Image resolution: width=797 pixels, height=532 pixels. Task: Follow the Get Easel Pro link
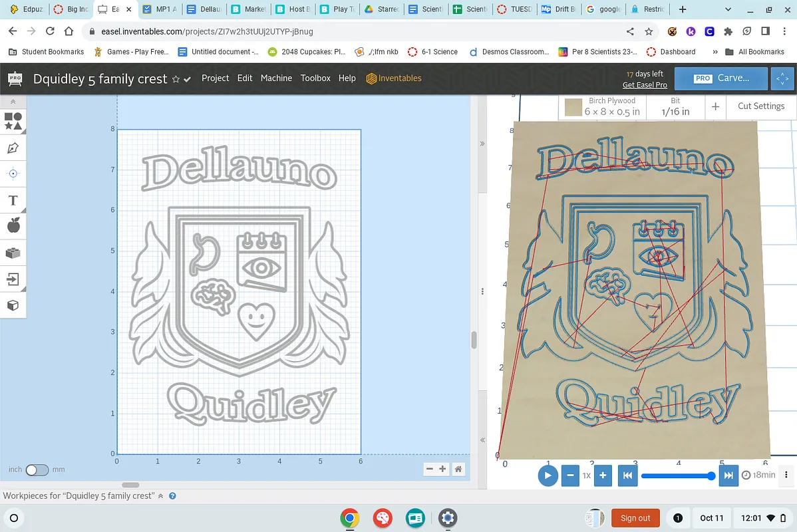(644, 85)
